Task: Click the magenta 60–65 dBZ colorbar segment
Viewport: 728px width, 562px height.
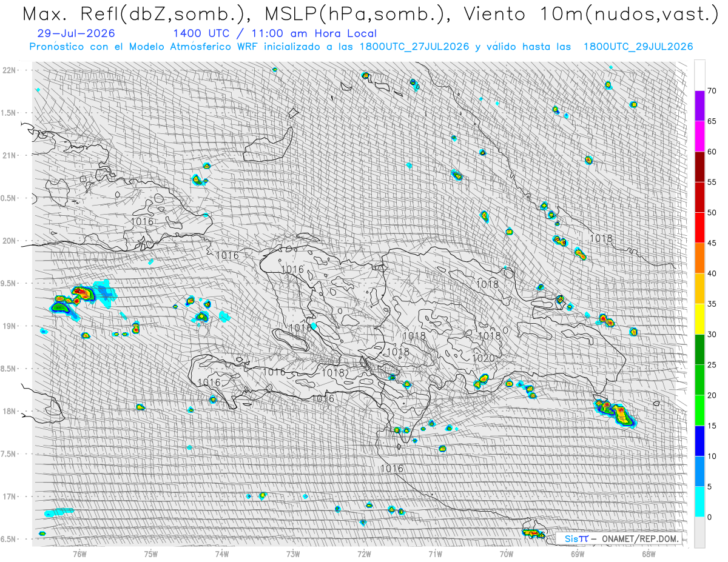Action: click(699, 136)
